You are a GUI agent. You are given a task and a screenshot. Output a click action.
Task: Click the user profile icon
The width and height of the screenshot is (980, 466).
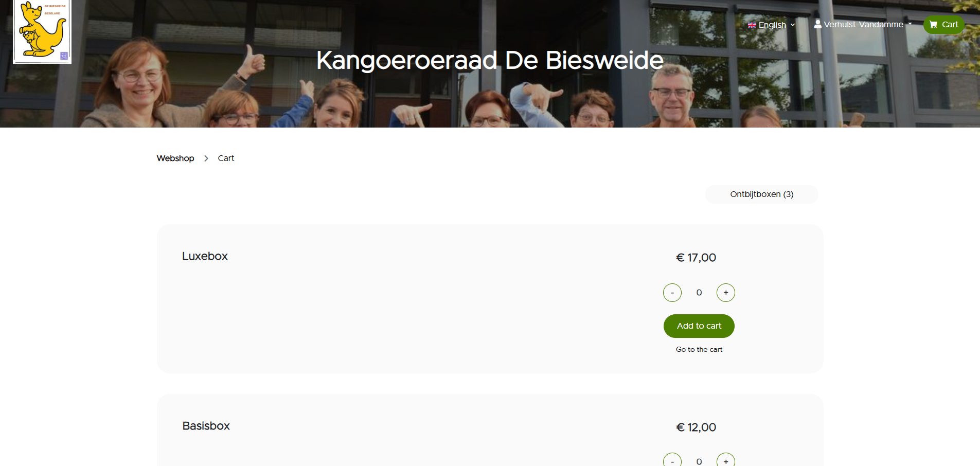pyautogui.click(x=817, y=24)
